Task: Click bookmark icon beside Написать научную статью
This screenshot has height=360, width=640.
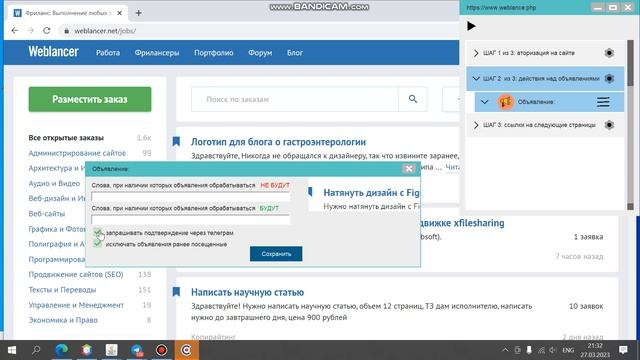Action: (176, 292)
